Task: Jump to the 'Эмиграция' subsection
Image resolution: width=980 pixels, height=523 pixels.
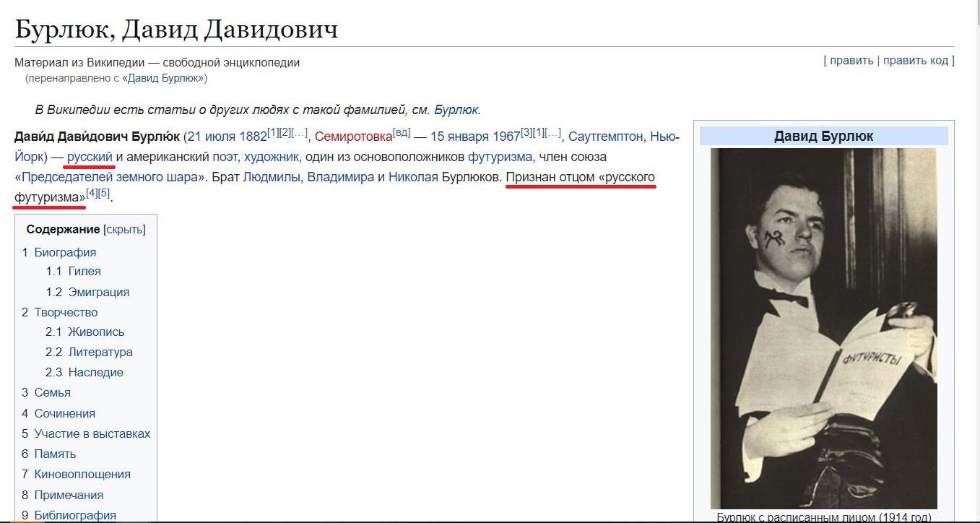Action: click(x=99, y=292)
